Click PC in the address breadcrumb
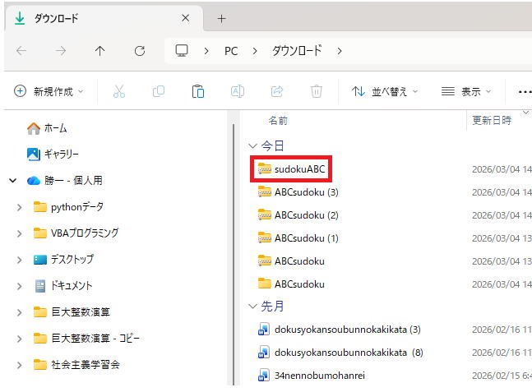This screenshot has height=392, width=532. [x=231, y=51]
